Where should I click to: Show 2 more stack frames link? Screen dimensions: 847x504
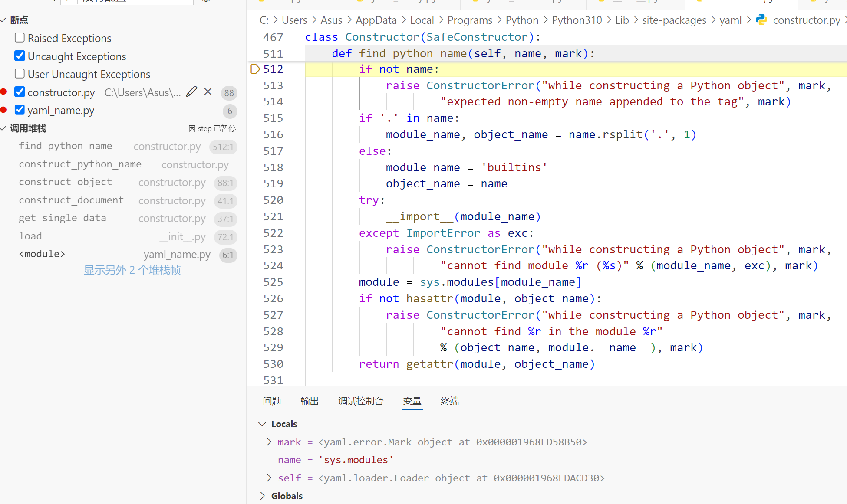[x=132, y=270]
